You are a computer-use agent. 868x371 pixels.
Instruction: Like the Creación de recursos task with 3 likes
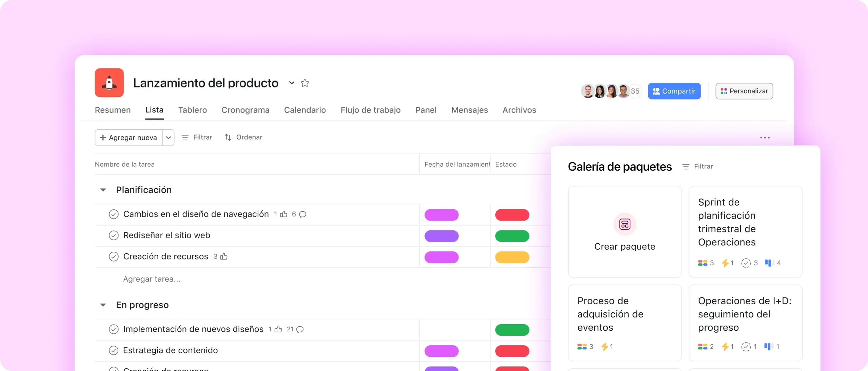[x=223, y=256]
